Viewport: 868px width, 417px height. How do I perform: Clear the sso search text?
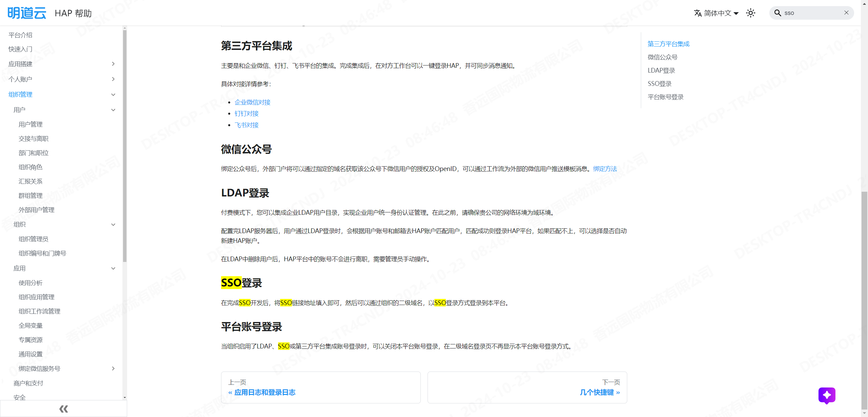(x=846, y=13)
